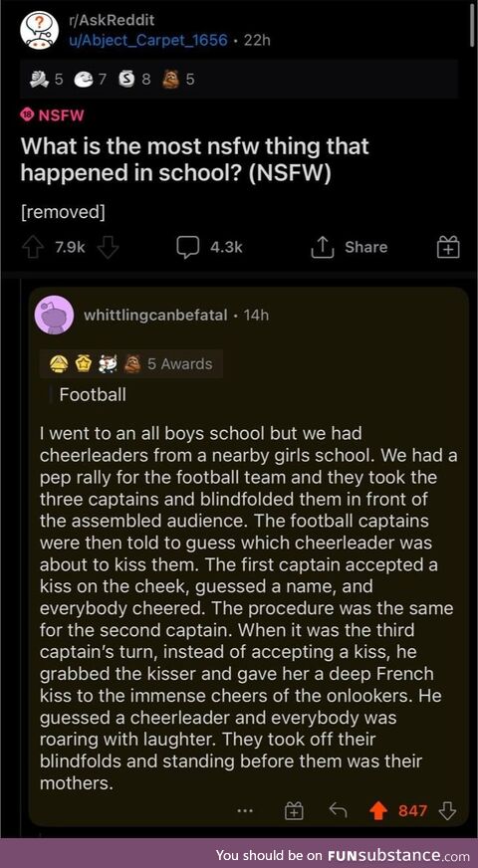Give an award using the post's gift icon
478x868 pixels.
point(448,247)
